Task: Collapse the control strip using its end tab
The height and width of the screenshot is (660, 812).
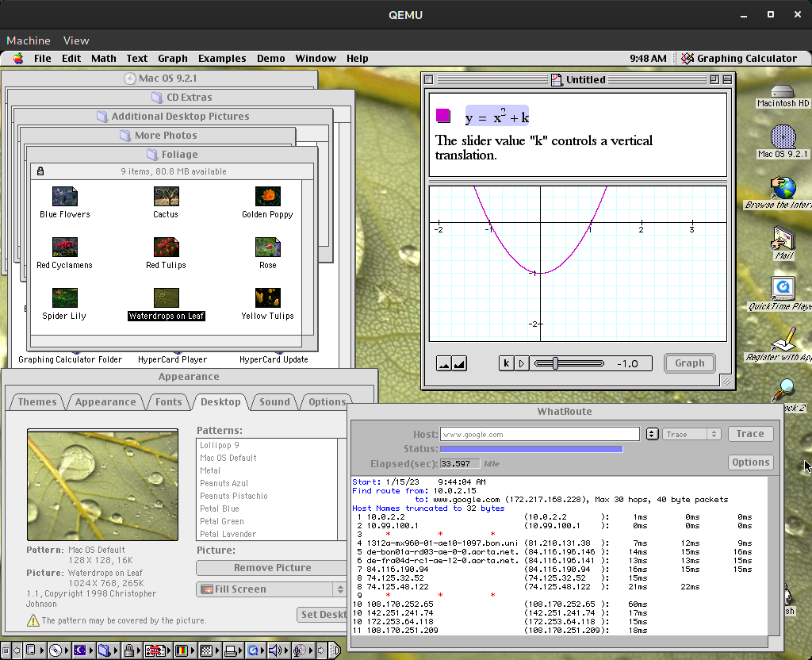Action: (335, 650)
